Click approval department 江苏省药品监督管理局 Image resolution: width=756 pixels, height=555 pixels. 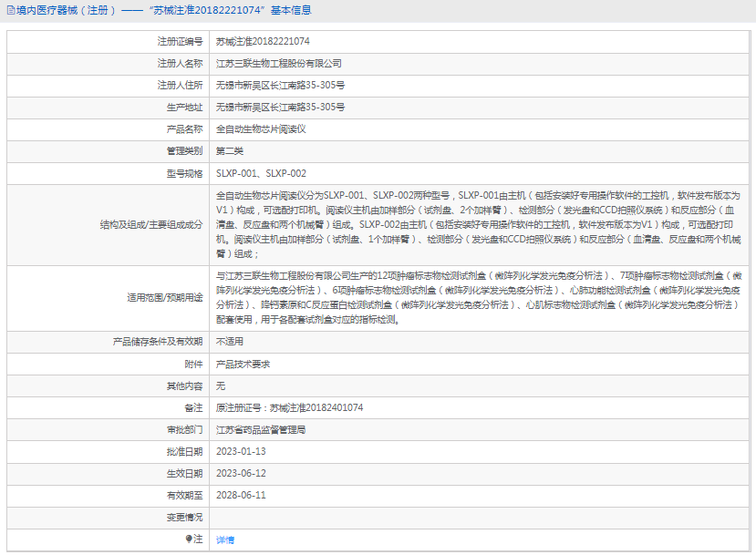pyautogui.click(x=261, y=430)
